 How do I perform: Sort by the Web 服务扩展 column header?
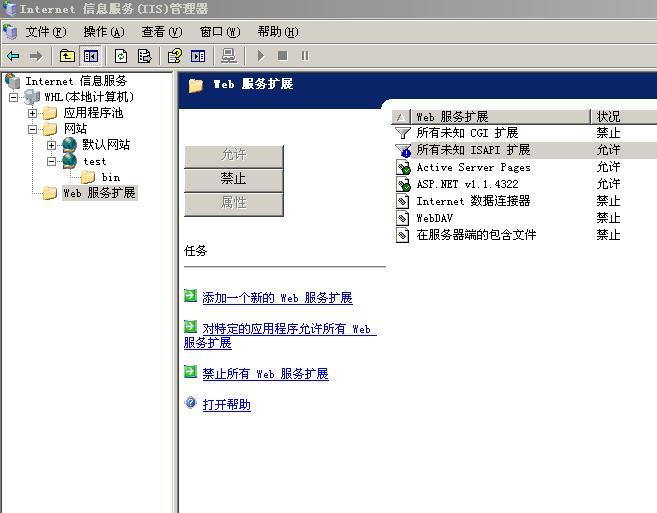coord(501,117)
